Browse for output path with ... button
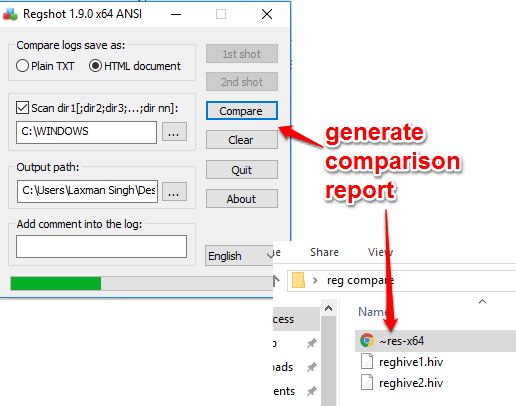516x406 pixels. click(174, 191)
